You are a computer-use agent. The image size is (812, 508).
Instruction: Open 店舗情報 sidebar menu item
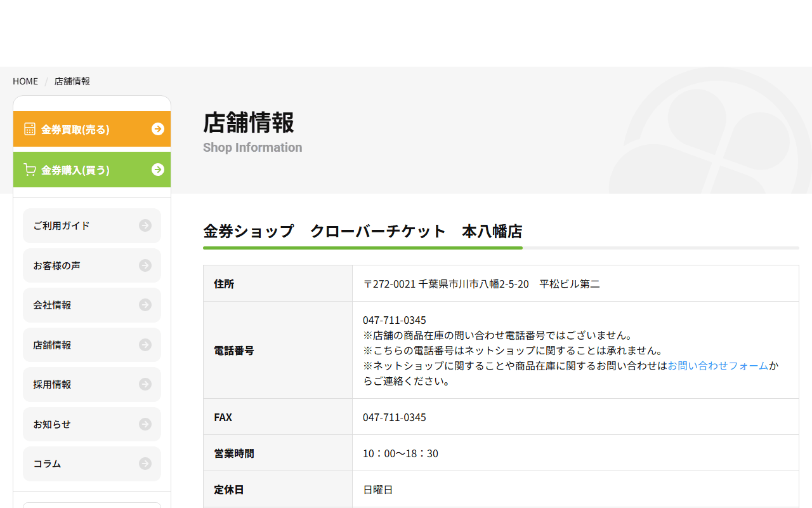point(92,345)
